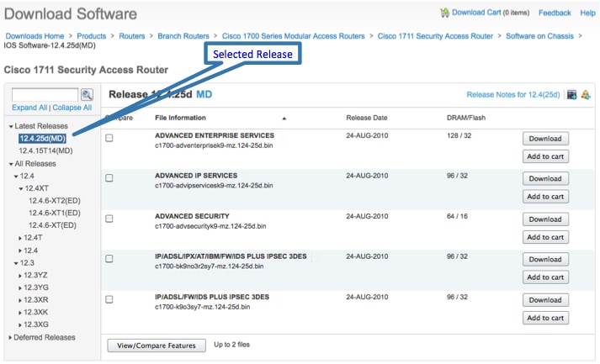Expand the 12.3YG tree node
The image size is (600, 364).
click(x=20, y=288)
